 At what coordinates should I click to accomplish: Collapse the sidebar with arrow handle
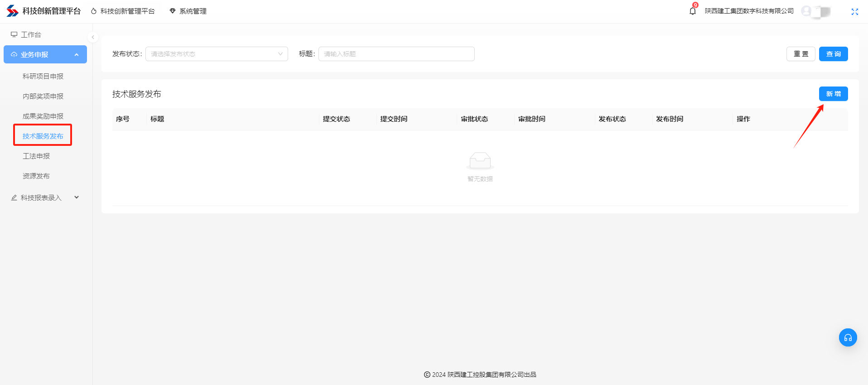[93, 37]
